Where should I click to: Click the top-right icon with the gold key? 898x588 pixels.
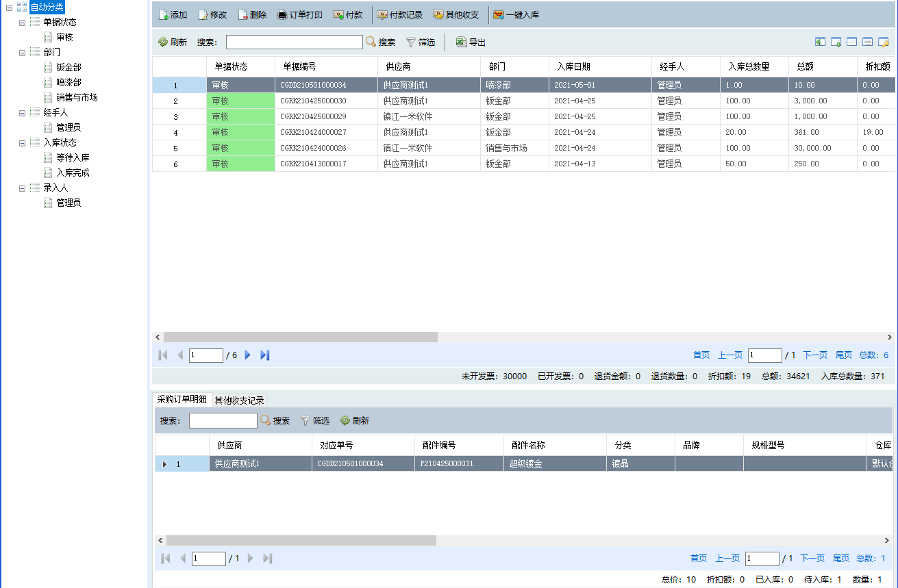(884, 42)
